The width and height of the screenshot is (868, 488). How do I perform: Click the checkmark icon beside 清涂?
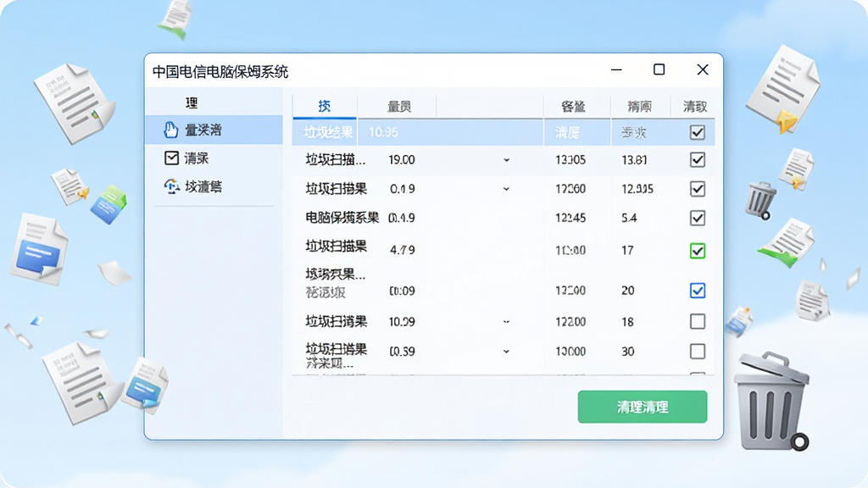pos(171,158)
